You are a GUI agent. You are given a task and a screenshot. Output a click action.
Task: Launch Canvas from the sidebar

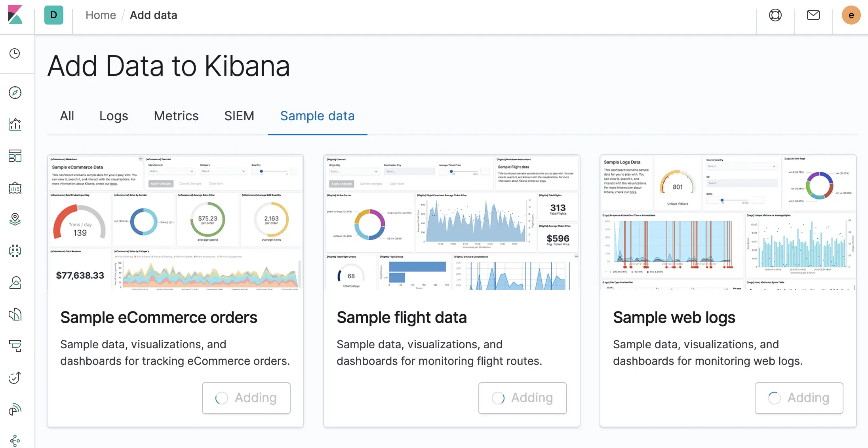(x=15, y=188)
